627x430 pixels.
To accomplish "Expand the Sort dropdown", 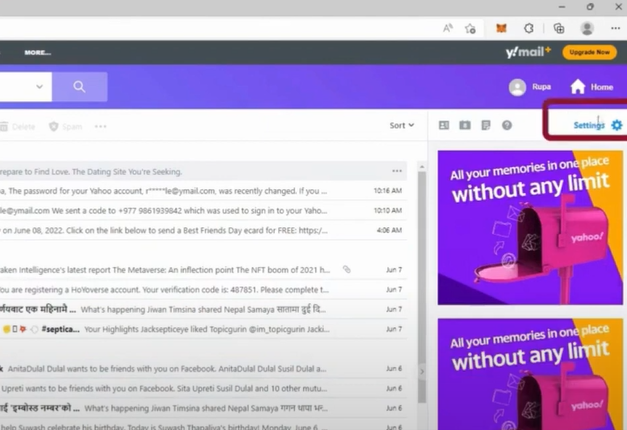I will (402, 126).
